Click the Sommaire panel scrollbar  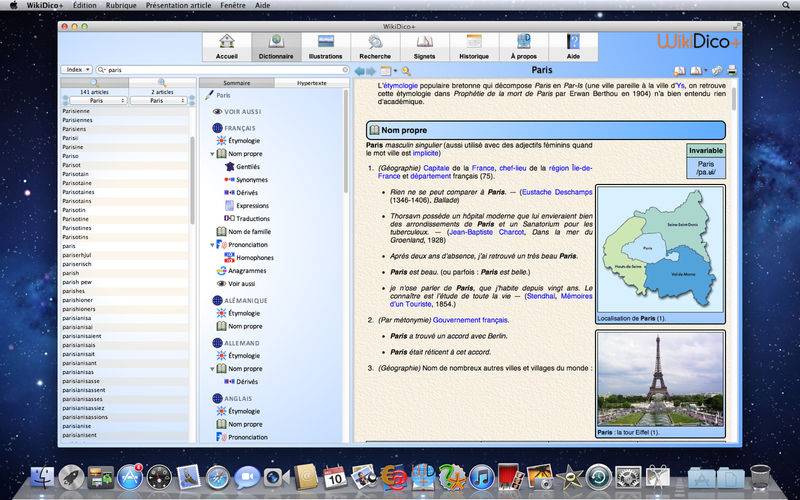(346, 141)
